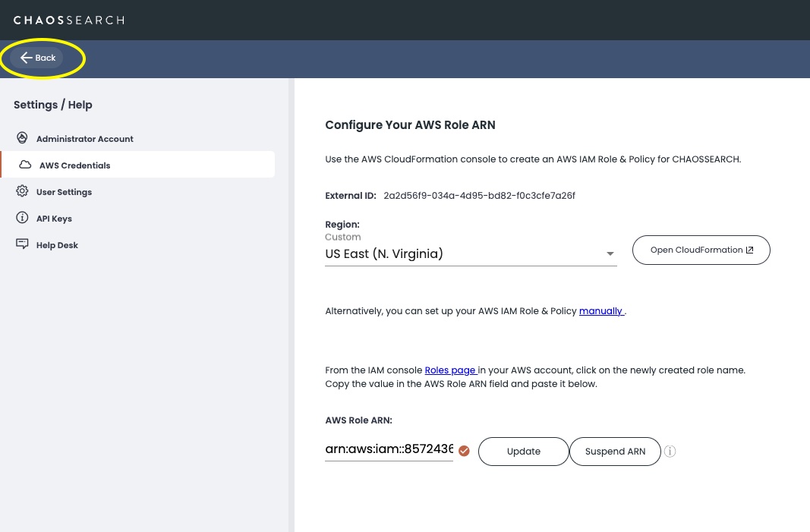Click the CHAOSSEARCH logo

69,20
